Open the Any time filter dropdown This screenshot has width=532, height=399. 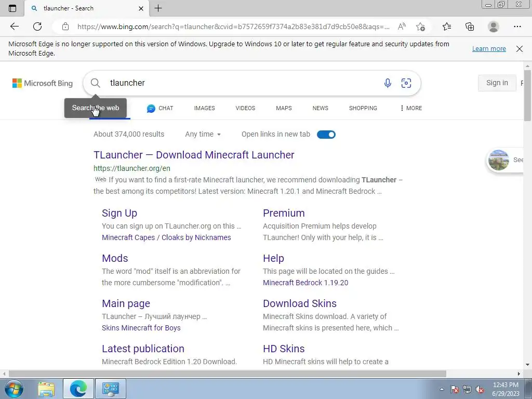coord(203,135)
